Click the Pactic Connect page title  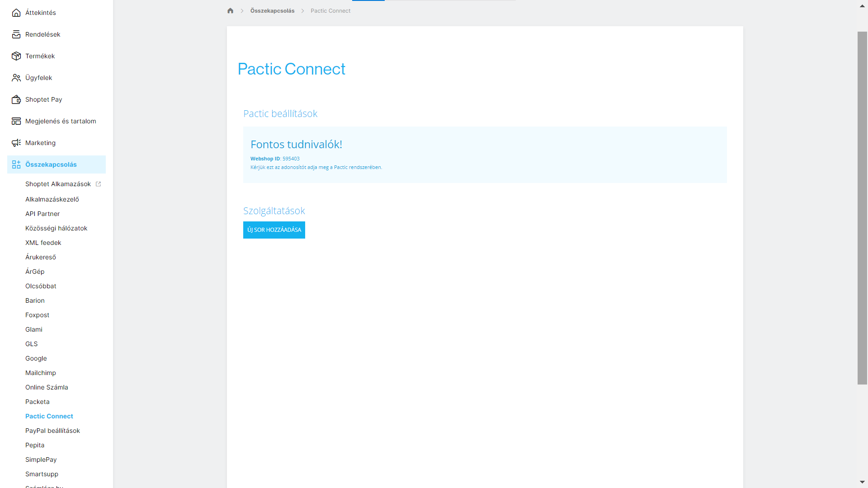(x=291, y=69)
